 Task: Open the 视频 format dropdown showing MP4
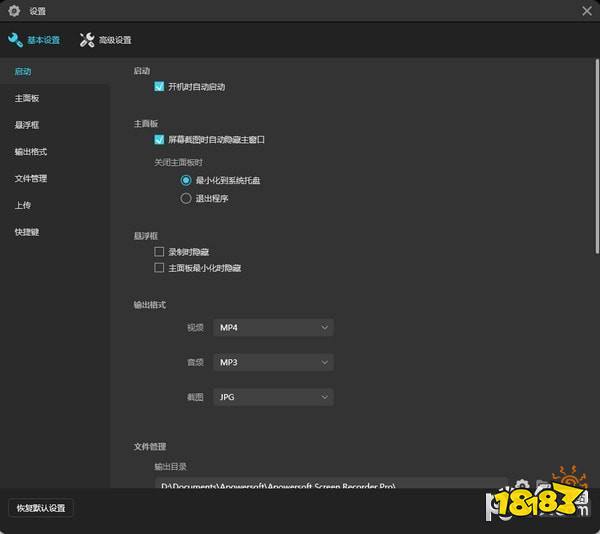273,327
